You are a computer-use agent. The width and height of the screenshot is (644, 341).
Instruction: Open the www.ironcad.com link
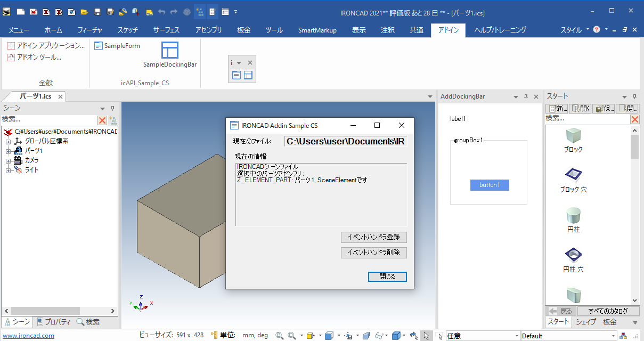27,336
